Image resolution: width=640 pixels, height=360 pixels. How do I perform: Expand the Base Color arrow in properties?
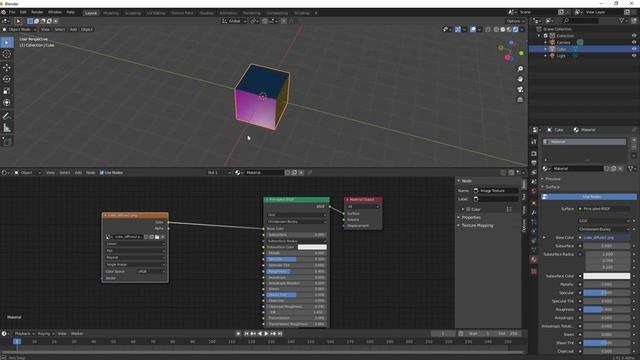(x=544, y=238)
